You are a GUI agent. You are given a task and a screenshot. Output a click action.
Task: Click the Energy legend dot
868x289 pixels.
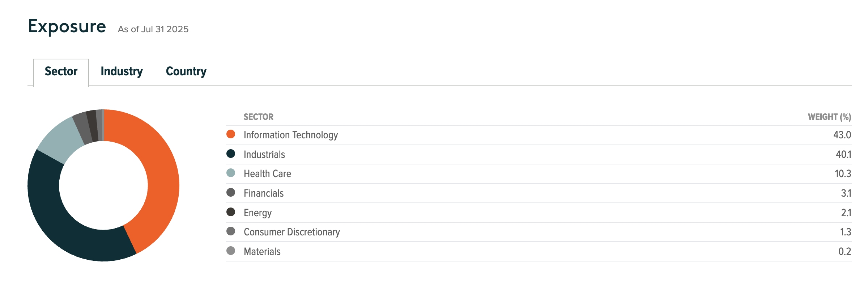231,212
